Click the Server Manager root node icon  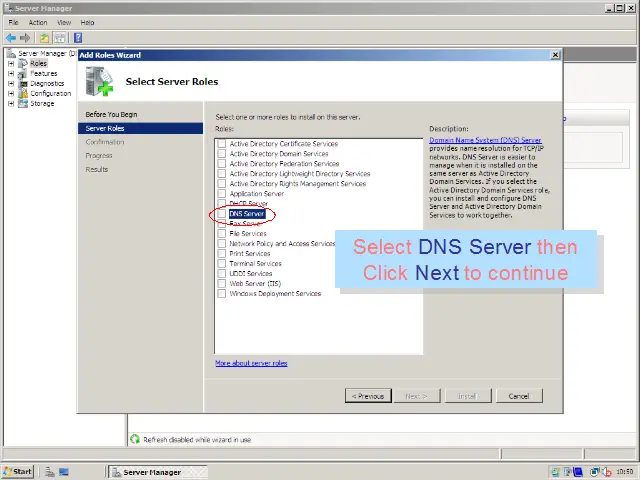pyautogui.click(x=11, y=53)
